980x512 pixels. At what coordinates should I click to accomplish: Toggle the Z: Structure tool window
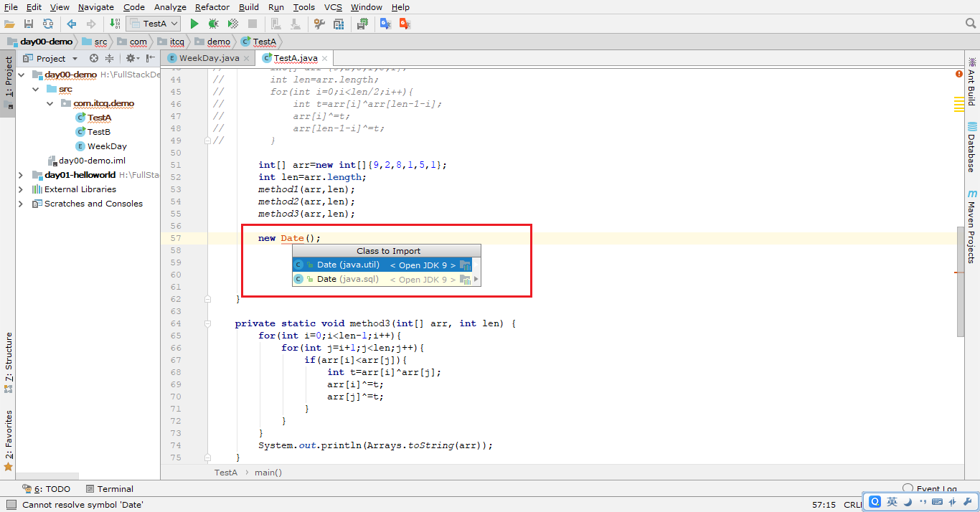(8, 362)
